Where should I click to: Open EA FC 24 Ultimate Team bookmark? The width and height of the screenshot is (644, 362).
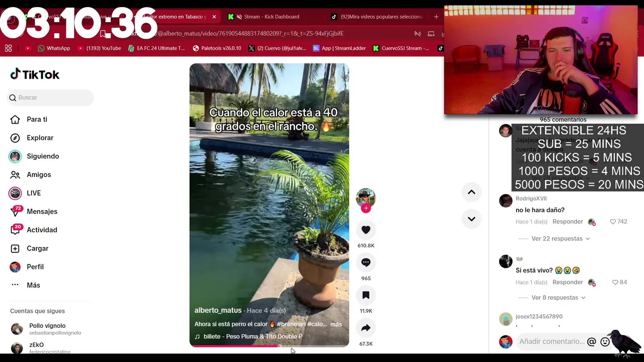point(156,48)
